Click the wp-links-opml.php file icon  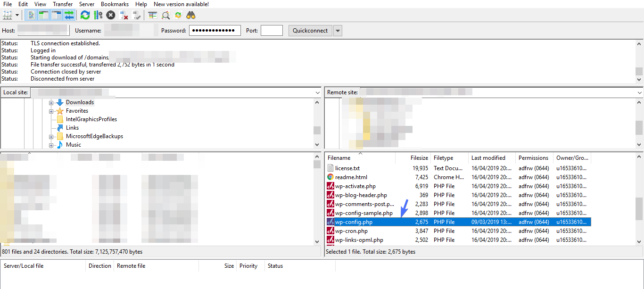click(330, 240)
